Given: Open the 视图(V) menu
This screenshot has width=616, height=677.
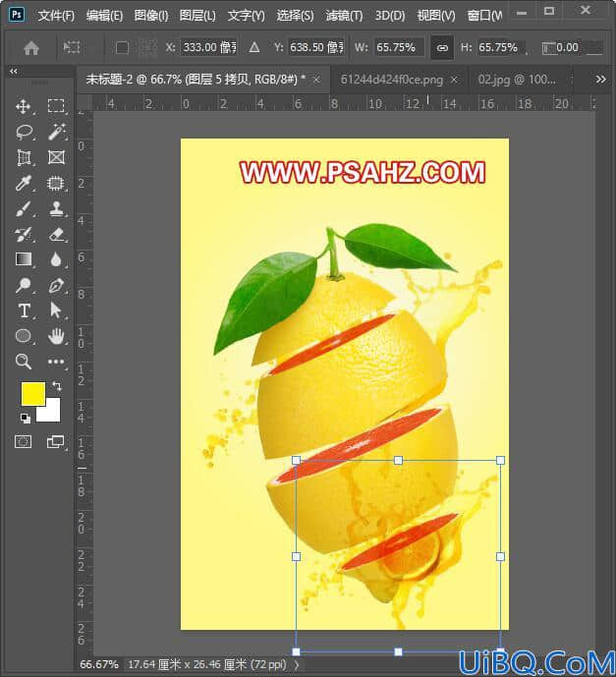Looking at the screenshot, I should 436,16.
